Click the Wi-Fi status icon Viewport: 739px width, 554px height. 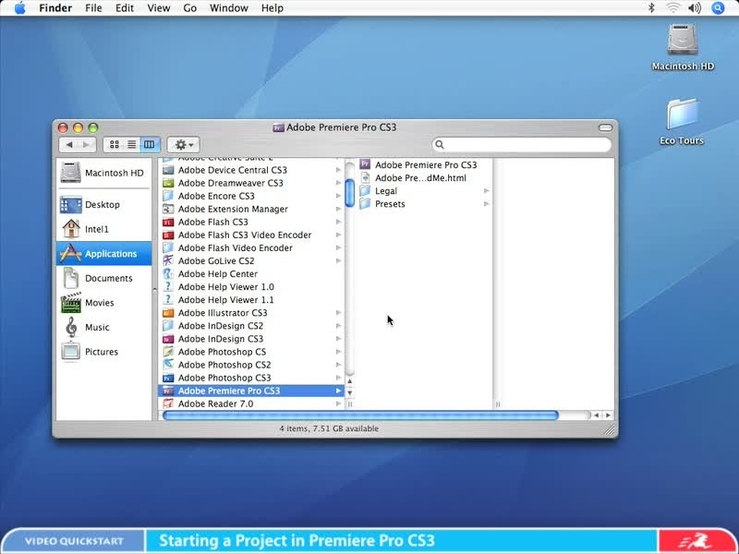(x=673, y=8)
